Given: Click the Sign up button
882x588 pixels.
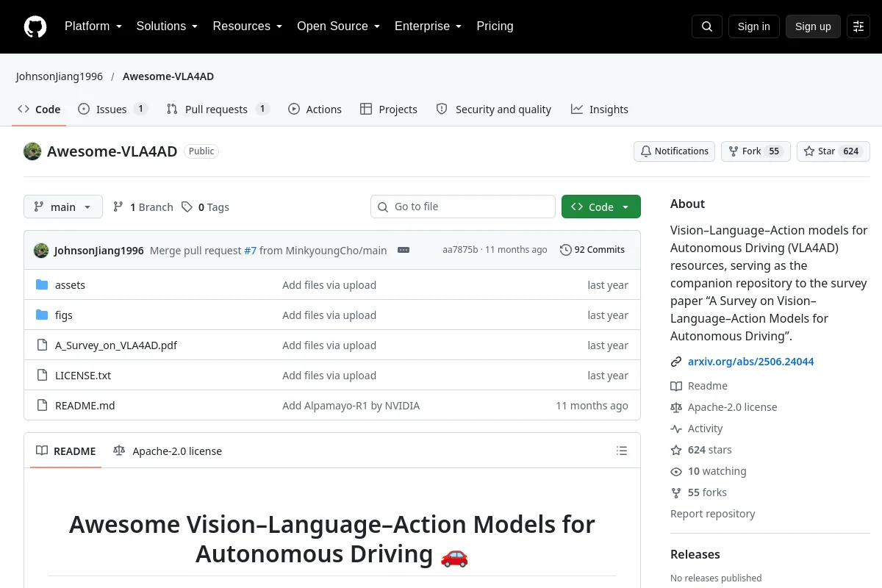Looking at the screenshot, I should [x=813, y=26].
